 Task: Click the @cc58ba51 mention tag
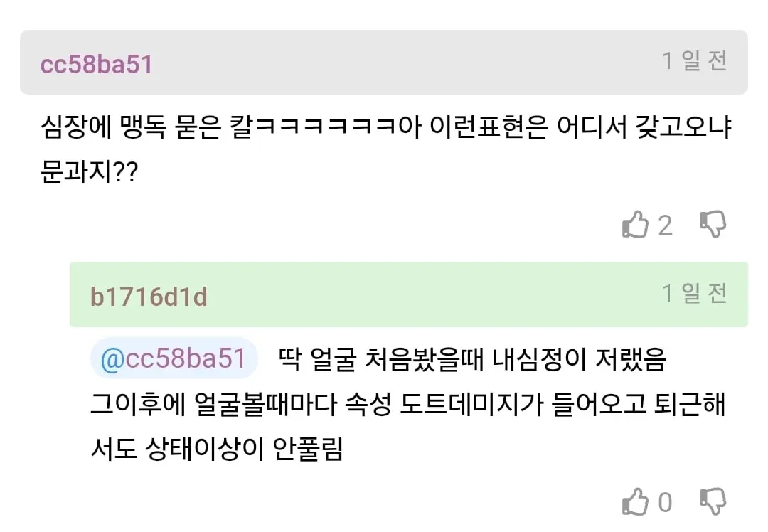click(x=174, y=358)
